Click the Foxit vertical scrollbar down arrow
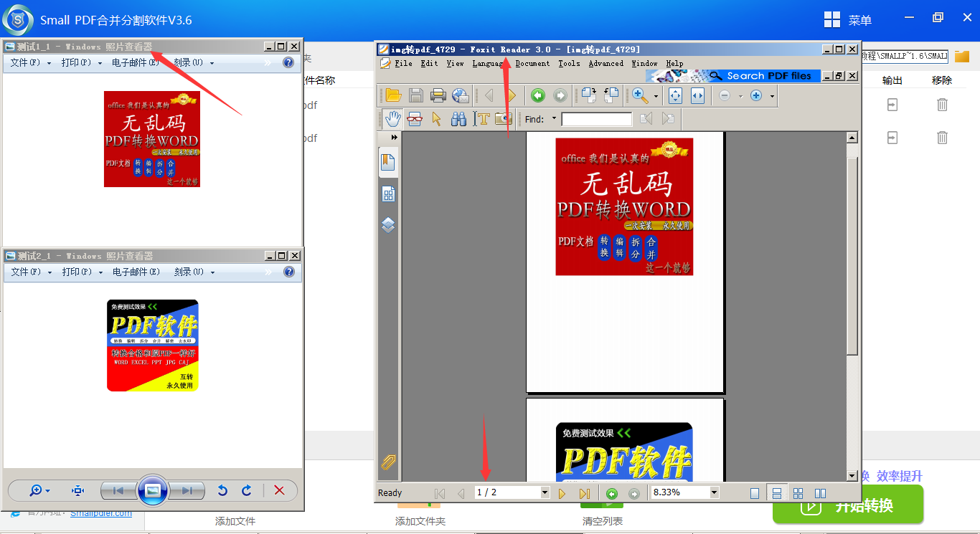The image size is (980, 534). (x=852, y=476)
